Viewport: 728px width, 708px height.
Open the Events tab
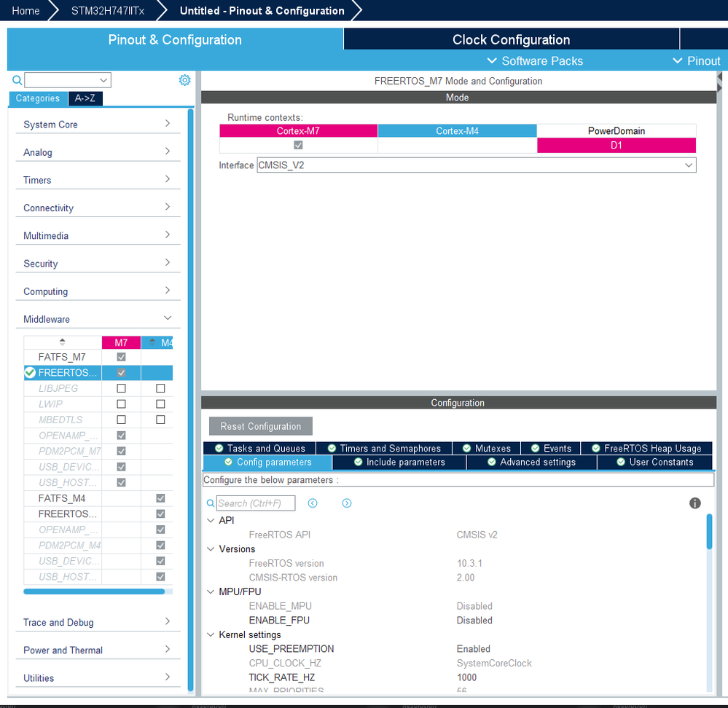[551, 448]
